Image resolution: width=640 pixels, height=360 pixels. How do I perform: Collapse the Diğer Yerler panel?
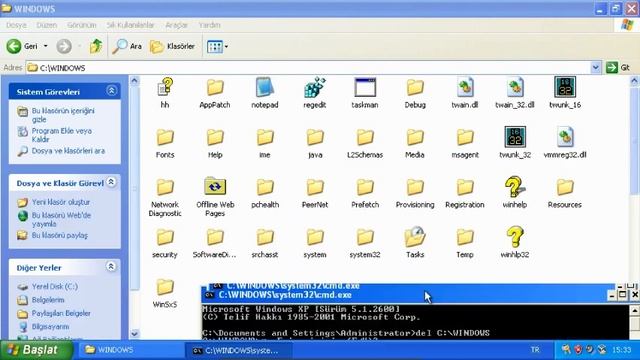[111, 267]
